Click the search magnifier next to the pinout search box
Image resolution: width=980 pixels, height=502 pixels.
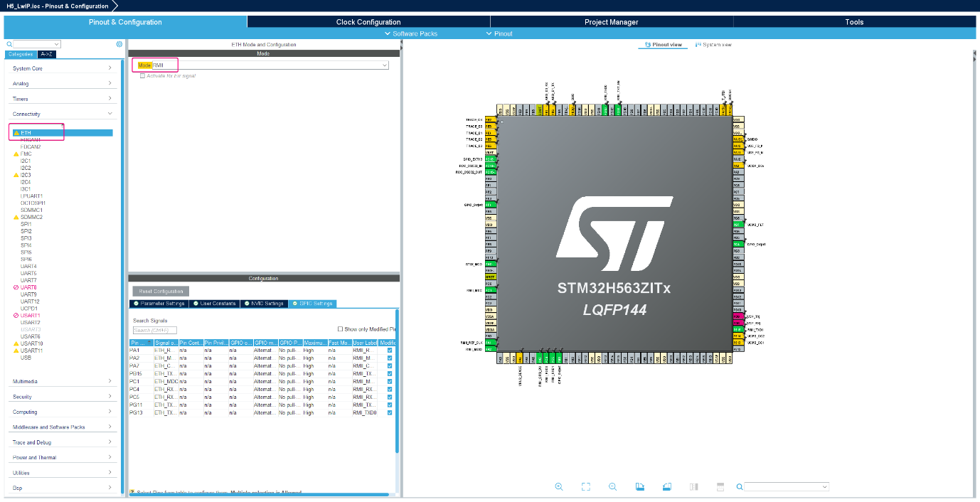pyautogui.click(x=740, y=487)
